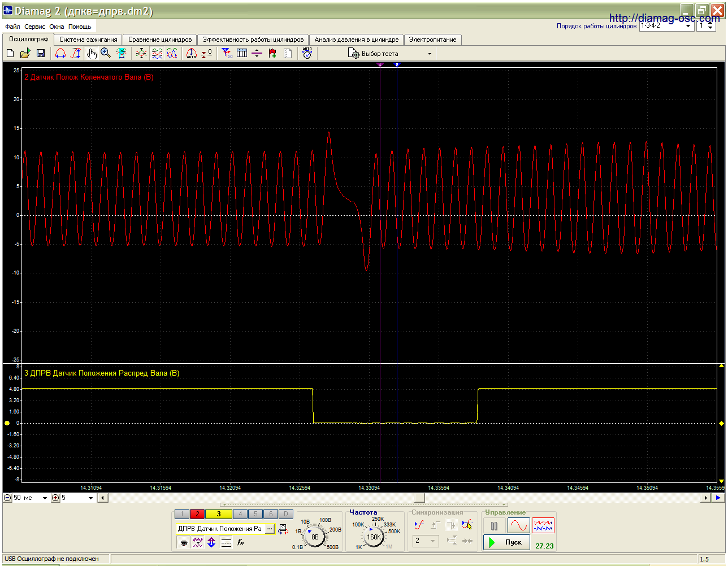Click the separate channels stacked waves icon
The image size is (728, 566).
[157, 53]
